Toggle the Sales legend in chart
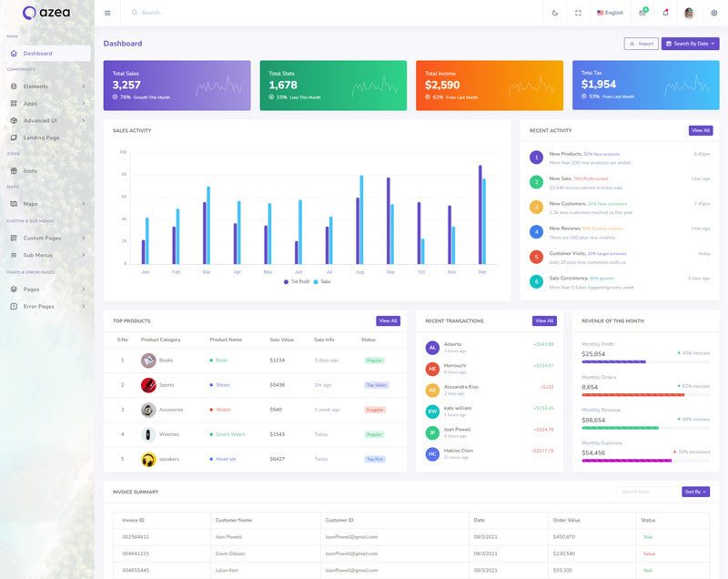The image size is (728, 579). (321, 282)
